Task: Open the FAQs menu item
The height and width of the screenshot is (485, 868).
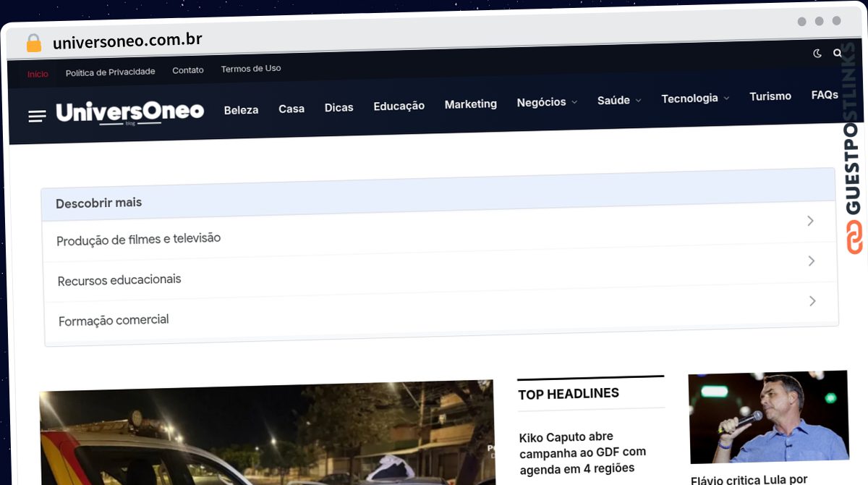Action: (x=825, y=95)
